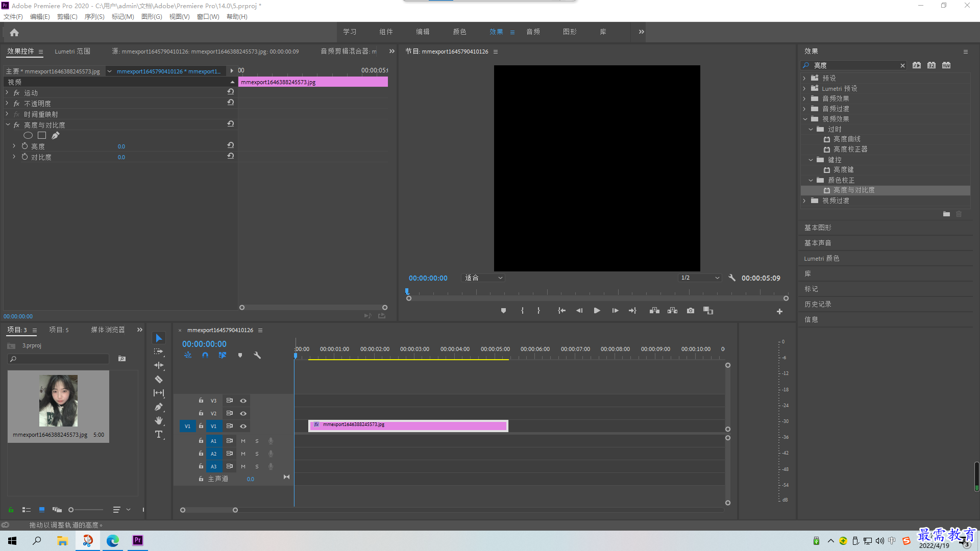The width and height of the screenshot is (980, 551).
Task: Open program monitor settings wrench
Action: (732, 278)
